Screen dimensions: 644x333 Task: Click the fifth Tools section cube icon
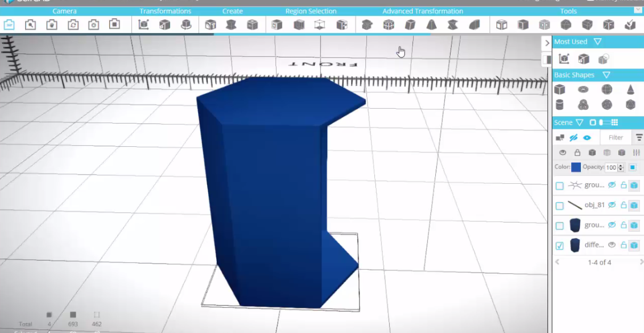point(587,24)
